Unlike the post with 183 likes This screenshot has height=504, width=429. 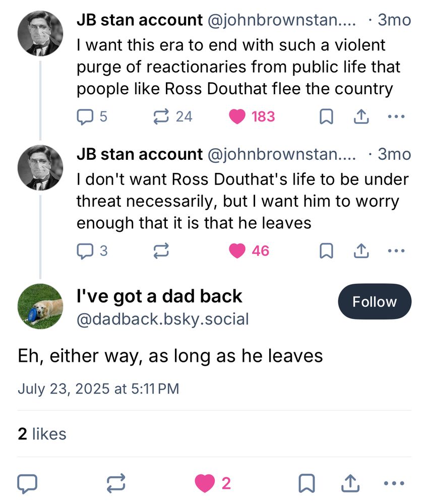237,117
